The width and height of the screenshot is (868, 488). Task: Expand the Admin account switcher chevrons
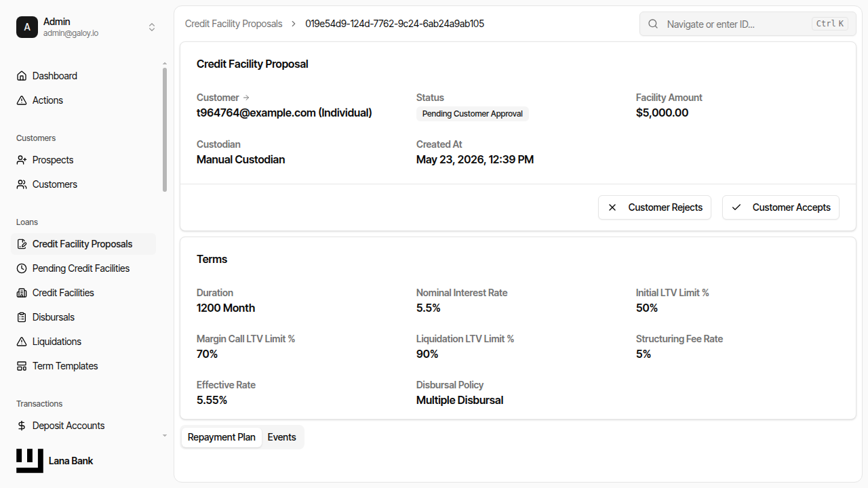click(152, 27)
